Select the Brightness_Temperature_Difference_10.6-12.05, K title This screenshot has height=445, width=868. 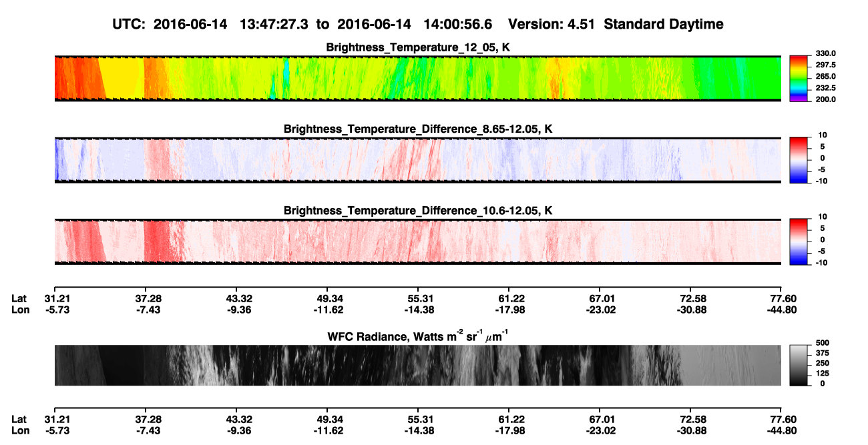(x=417, y=211)
